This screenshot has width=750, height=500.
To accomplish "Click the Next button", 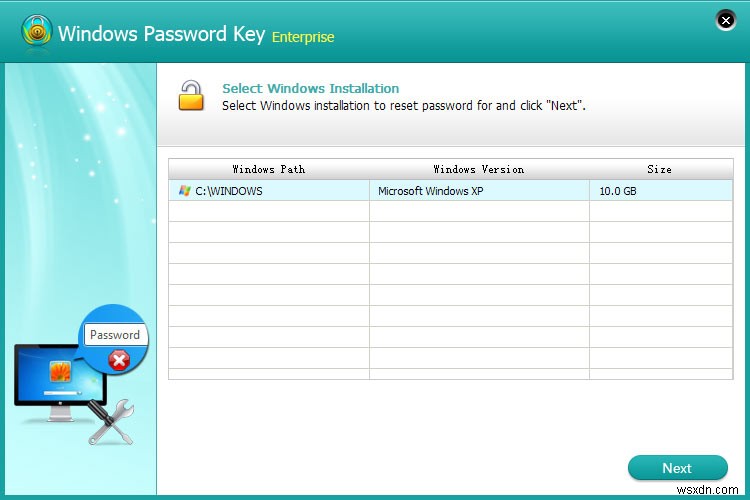I will tap(677, 468).
